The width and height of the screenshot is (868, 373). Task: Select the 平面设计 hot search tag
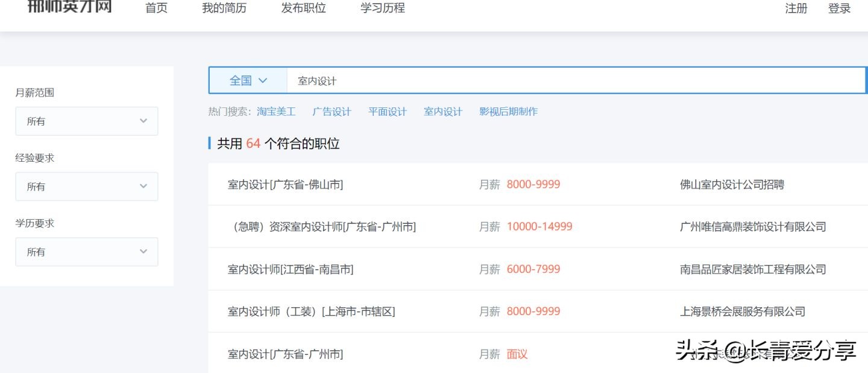(388, 111)
